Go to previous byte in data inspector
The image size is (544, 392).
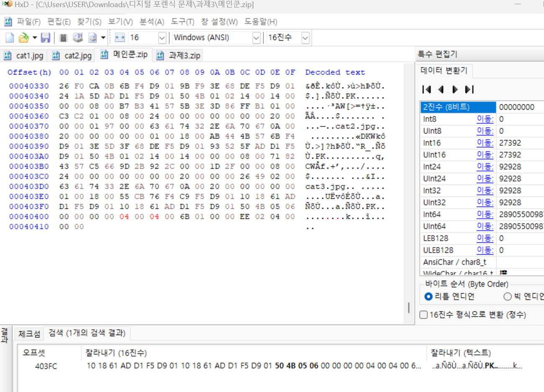click(x=441, y=89)
